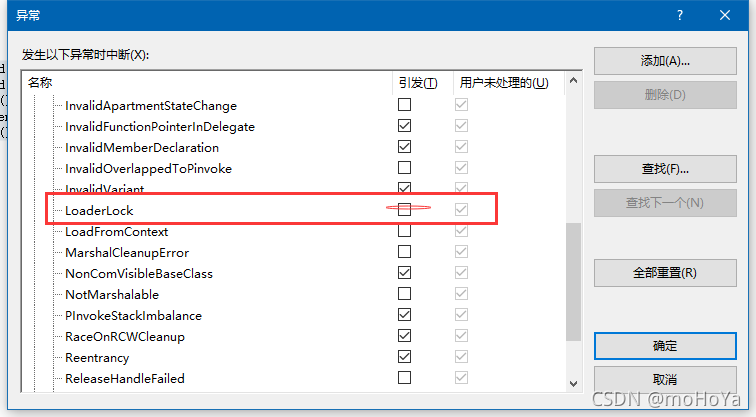The image size is (756, 417).
Task: Click the 名称 column header
Action: point(40,82)
